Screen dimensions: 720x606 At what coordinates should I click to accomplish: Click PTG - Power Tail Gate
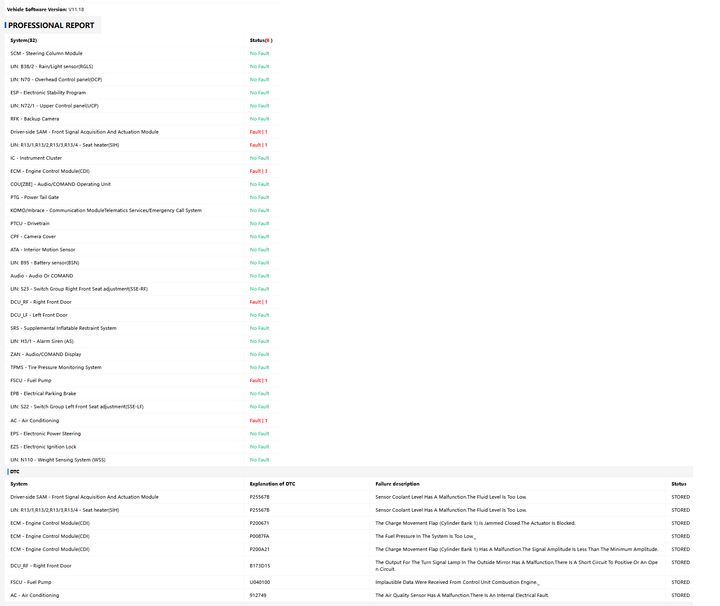click(x=34, y=197)
